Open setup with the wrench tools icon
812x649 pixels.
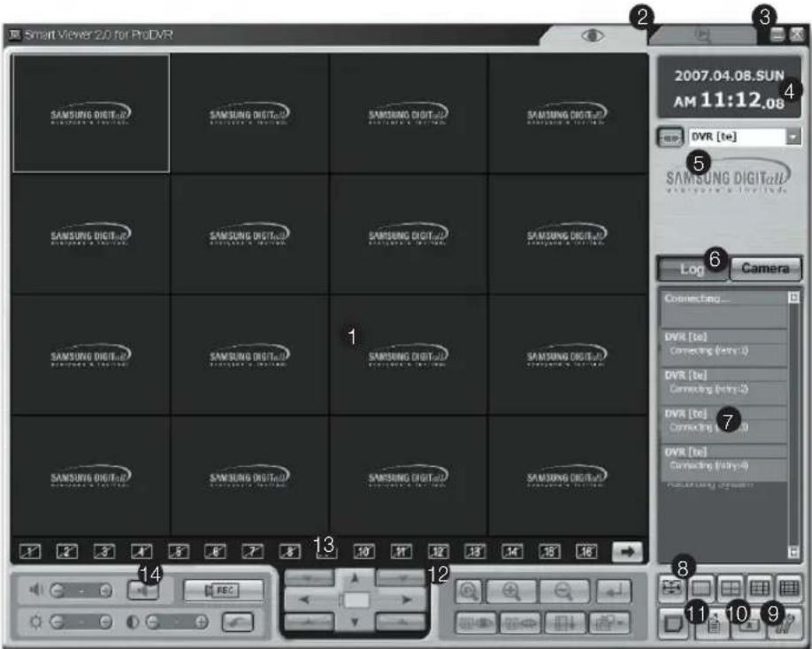click(786, 624)
